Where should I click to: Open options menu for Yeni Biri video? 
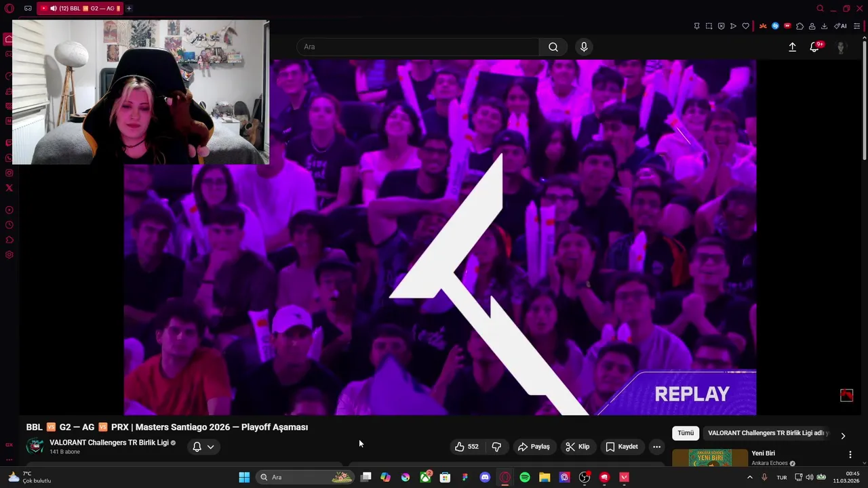click(x=850, y=455)
